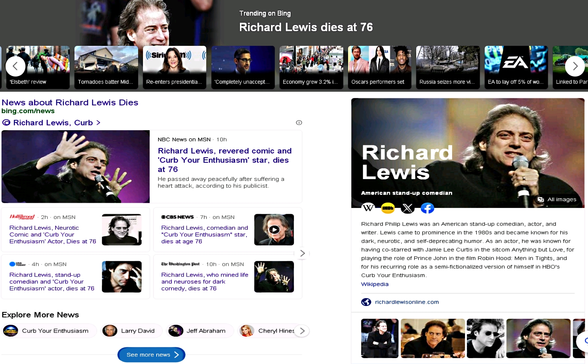Select the Larry David chip label
This screenshot has height=364, width=588.
coord(138,331)
